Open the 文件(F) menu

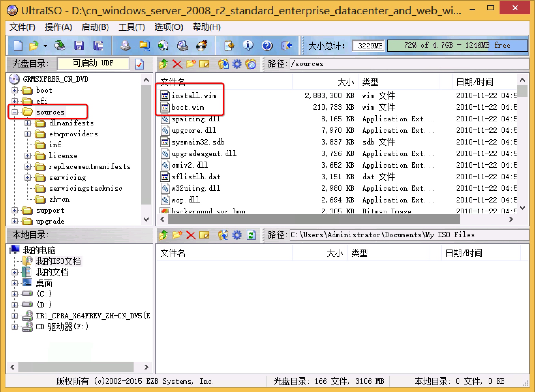22,27
